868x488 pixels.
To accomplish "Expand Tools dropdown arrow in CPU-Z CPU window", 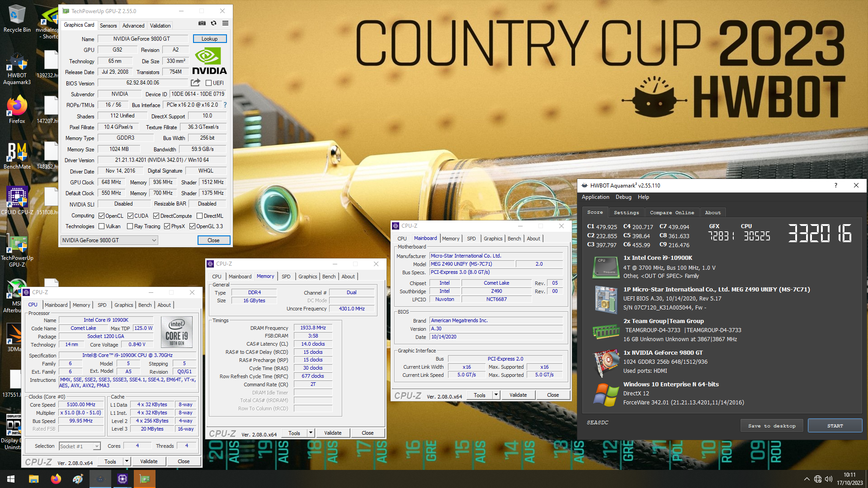I will [127, 462].
